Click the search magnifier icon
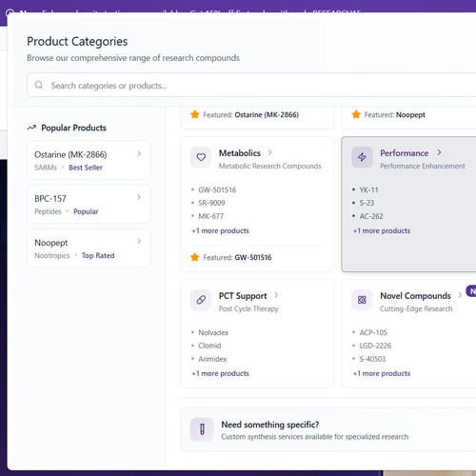The height and width of the screenshot is (476, 476). pyautogui.click(x=39, y=85)
